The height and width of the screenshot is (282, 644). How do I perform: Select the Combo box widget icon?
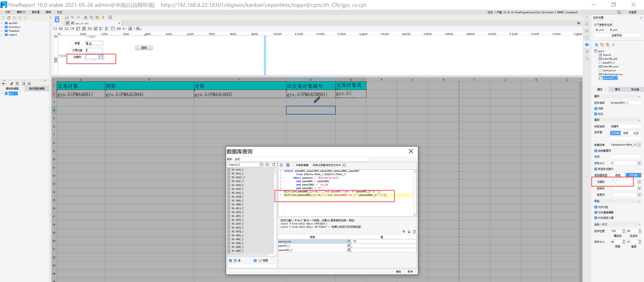(x=72, y=29)
